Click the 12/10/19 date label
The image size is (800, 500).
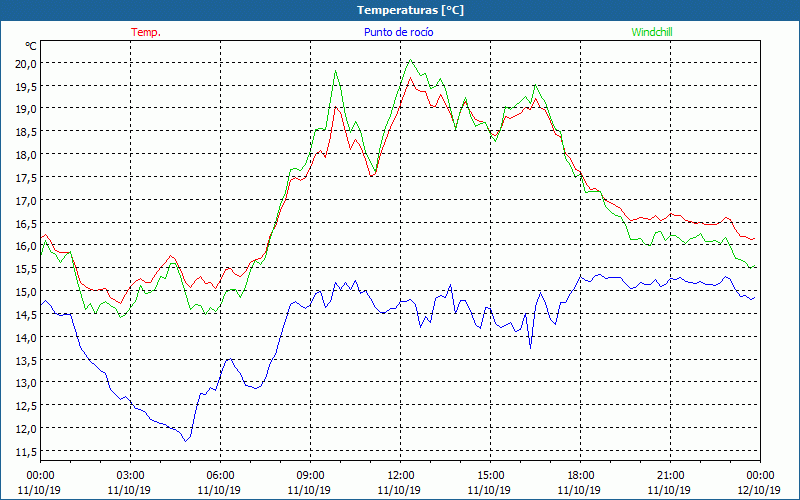pyautogui.click(x=759, y=490)
